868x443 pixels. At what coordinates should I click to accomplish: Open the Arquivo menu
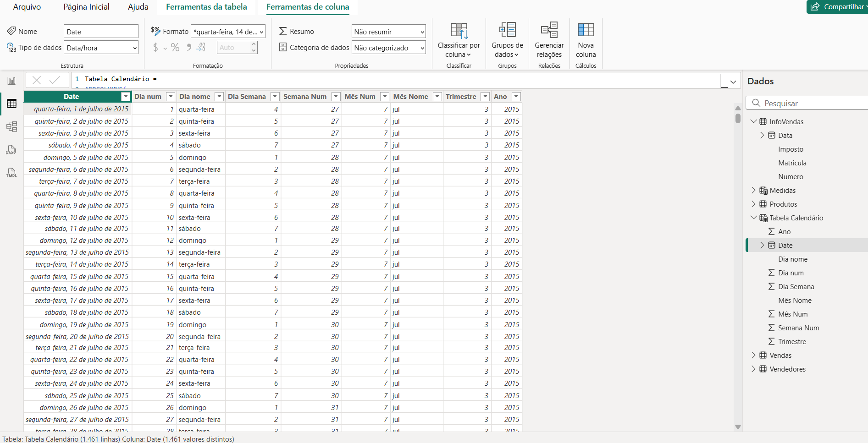click(27, 7)
